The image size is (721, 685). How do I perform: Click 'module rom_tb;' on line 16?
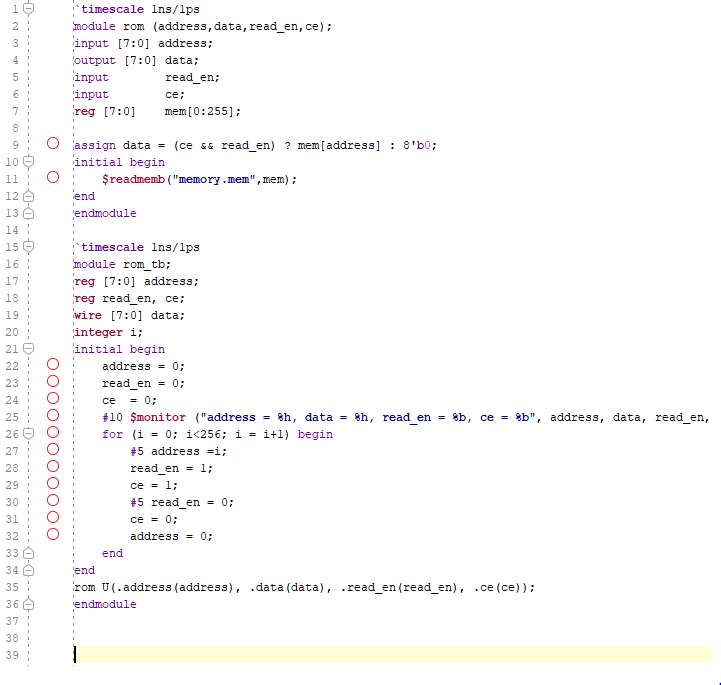click(122, 264)
